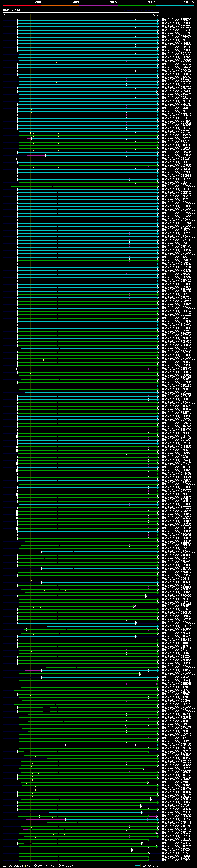Select the UniRef100_P69103 label
Screen dimensions: 197x868
[177, 836]
